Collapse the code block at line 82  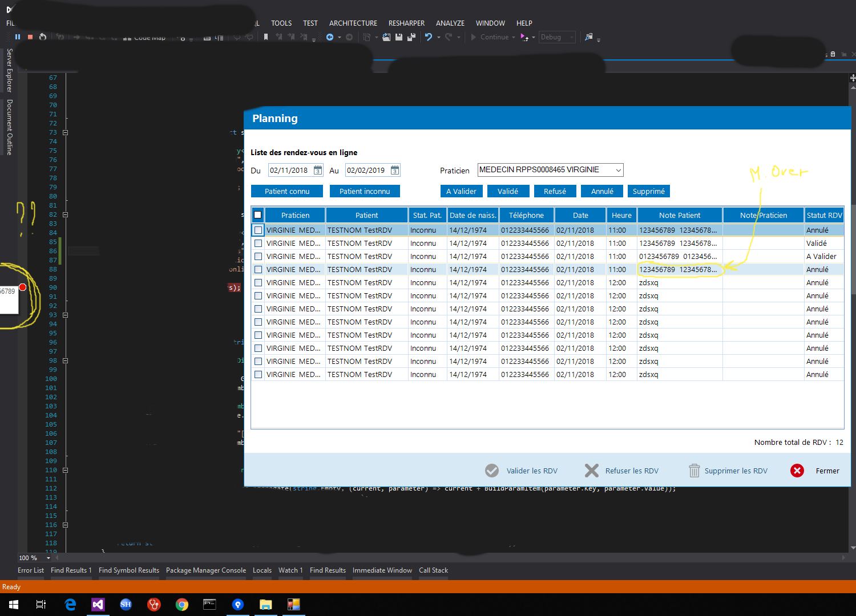coord(65,214)
